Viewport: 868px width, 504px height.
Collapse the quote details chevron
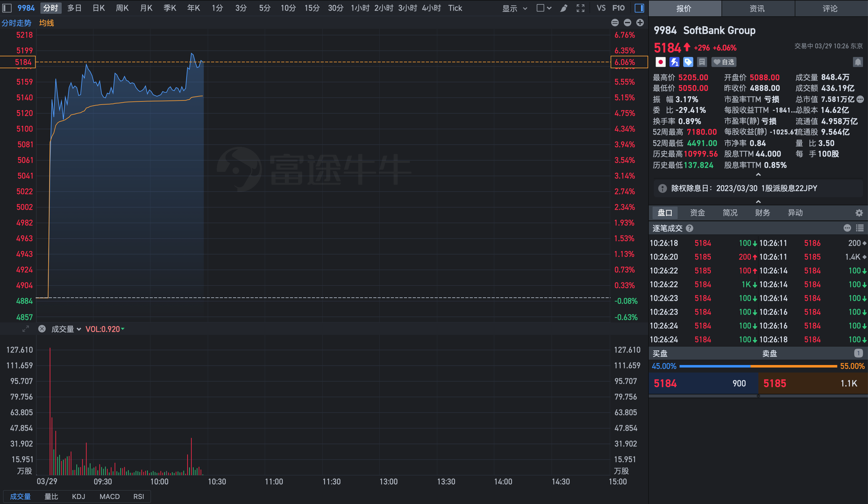(758, 175)
